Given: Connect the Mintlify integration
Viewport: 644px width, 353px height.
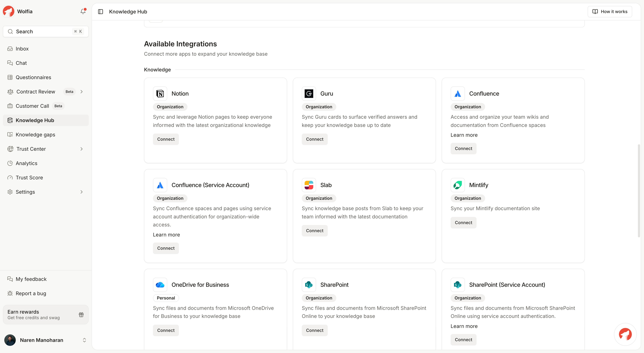Looking at the screenshot, I should click(463, 223).
